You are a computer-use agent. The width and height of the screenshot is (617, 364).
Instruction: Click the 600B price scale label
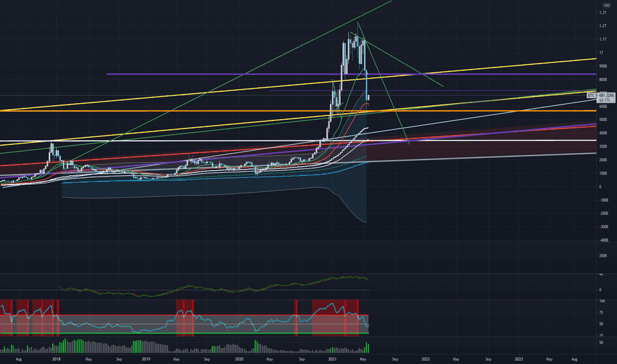click(603, 107)
